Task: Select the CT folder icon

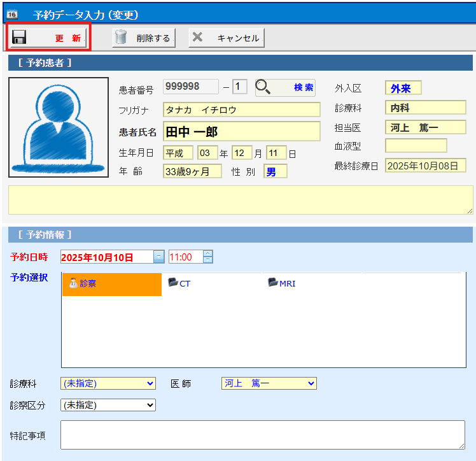Action: (x=172, y=283)
